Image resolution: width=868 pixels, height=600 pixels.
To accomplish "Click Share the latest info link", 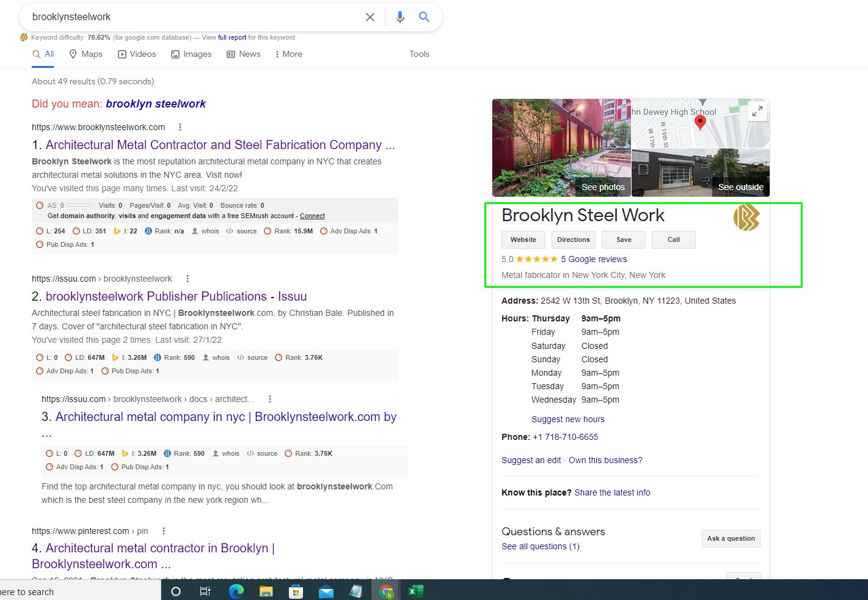I will [x=613, y=492].
